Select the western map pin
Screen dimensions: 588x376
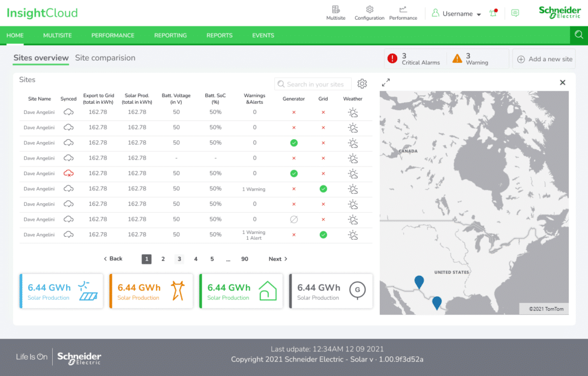(x=419, y=282)
